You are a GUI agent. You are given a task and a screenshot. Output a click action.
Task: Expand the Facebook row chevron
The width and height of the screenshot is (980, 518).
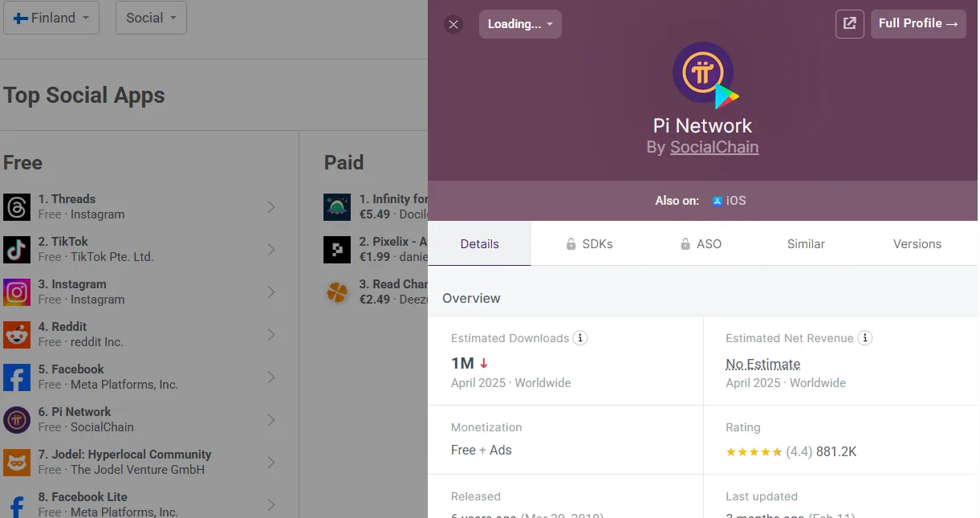(x=271, y=377)
